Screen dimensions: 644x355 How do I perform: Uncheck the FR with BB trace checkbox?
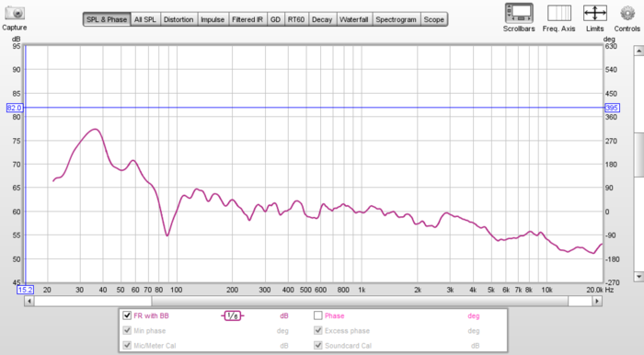pos(127,315)
